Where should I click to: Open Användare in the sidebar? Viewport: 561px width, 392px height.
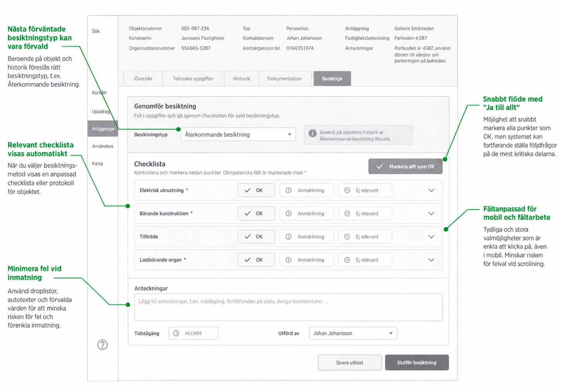click(103, 146)
